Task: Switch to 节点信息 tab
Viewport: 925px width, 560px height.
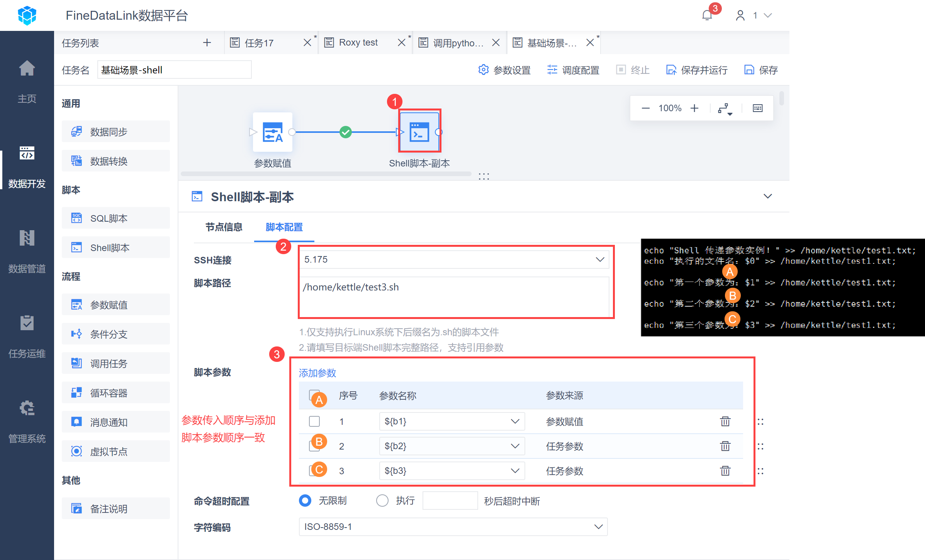Action: (x=224, y=227)
